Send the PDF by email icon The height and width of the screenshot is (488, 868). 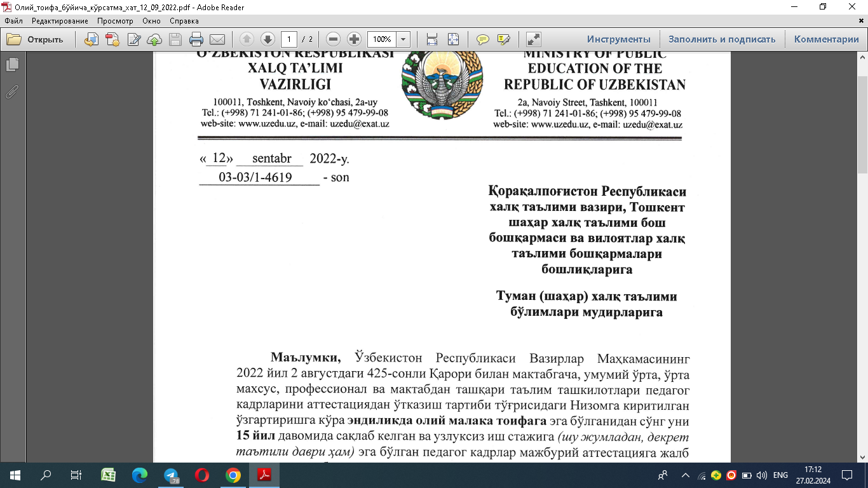217,39
